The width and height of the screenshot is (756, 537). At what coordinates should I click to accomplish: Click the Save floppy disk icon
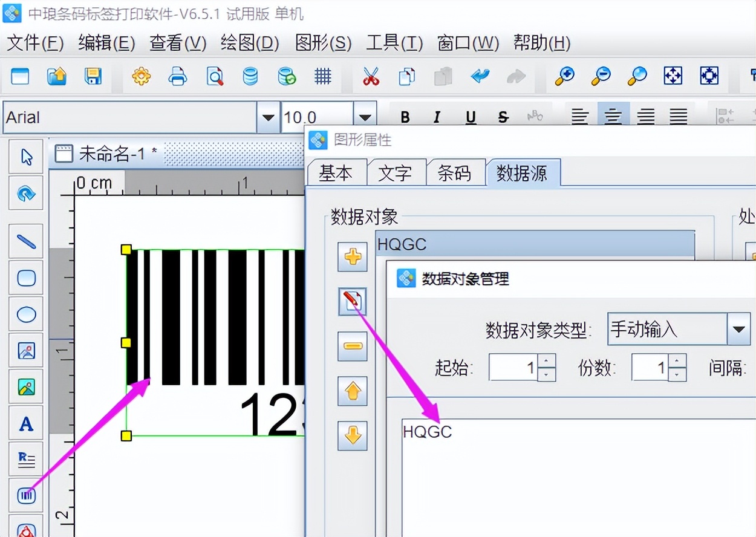(93, 76)
